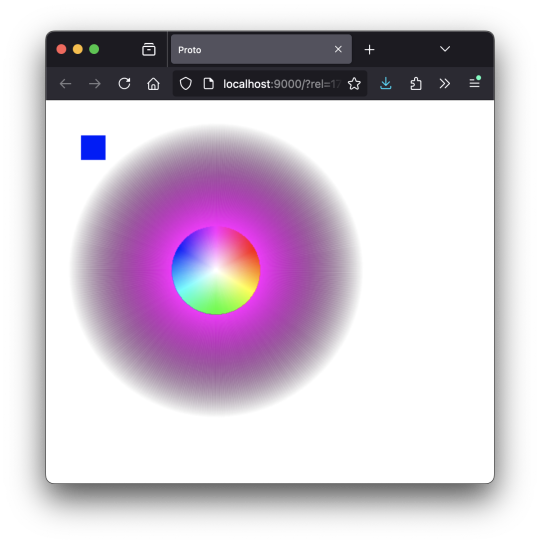This screenshot has height=544, width=540.
Task: Reload the current page
Action: pos(124,84)
